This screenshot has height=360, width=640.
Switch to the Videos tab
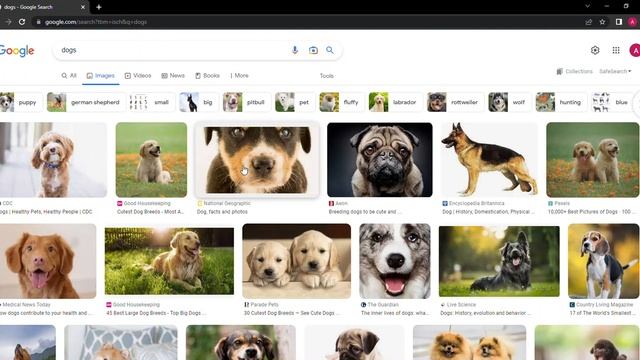138,76
